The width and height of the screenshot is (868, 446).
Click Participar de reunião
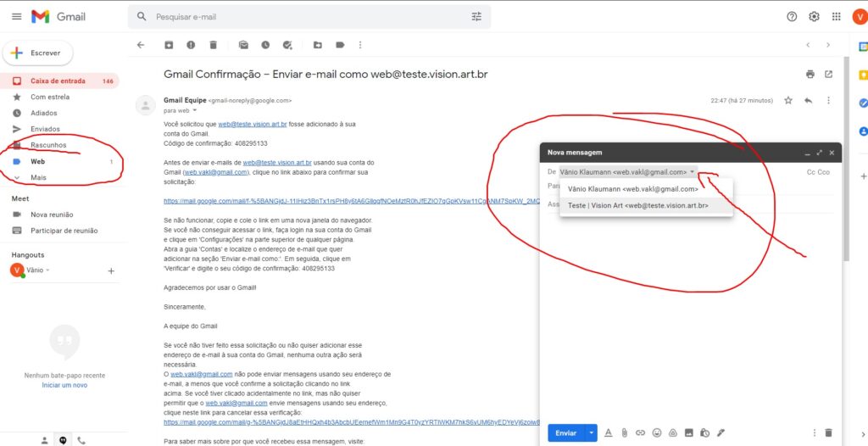point(64,231)
